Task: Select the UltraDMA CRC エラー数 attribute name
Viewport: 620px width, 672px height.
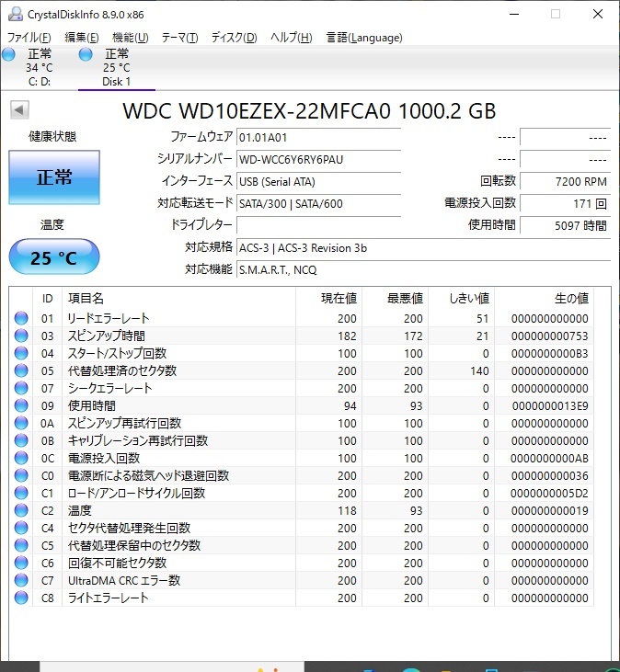Action: tap(124, 580)
